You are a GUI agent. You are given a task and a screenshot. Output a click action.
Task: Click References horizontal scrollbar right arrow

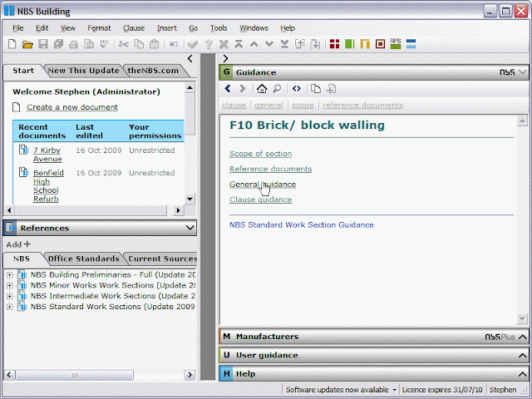pyautogui.click(x=190, y=375)
